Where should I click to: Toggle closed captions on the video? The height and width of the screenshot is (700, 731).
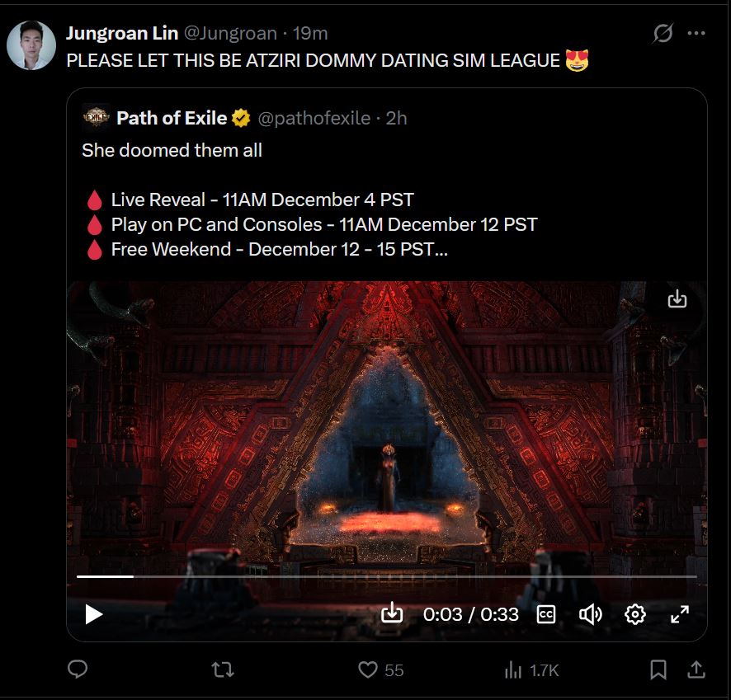tap(546, 614)
